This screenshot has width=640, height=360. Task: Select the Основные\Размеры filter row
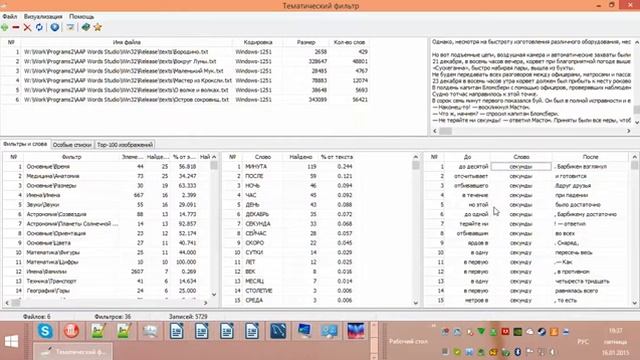107,186
